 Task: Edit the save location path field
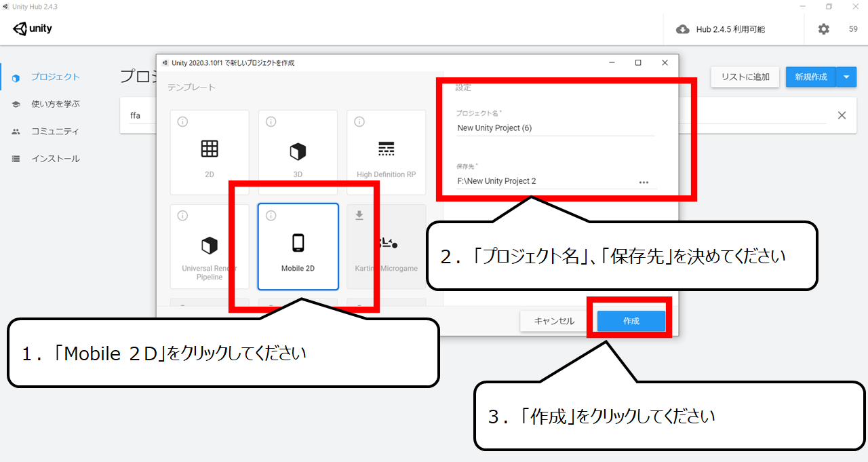546,181
